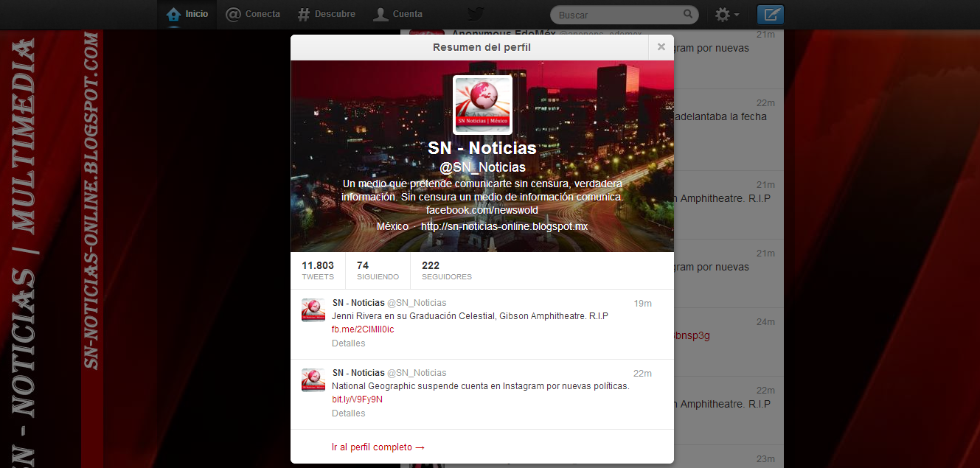Open the bit.ly/V9Fy9N link

click(x=357, y=399)
